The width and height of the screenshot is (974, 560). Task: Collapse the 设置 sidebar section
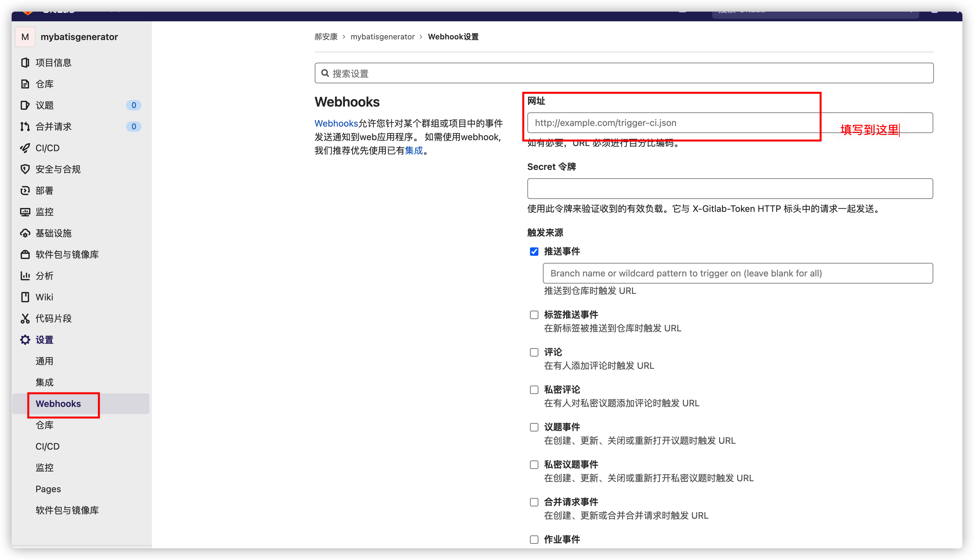pos(44,340)
